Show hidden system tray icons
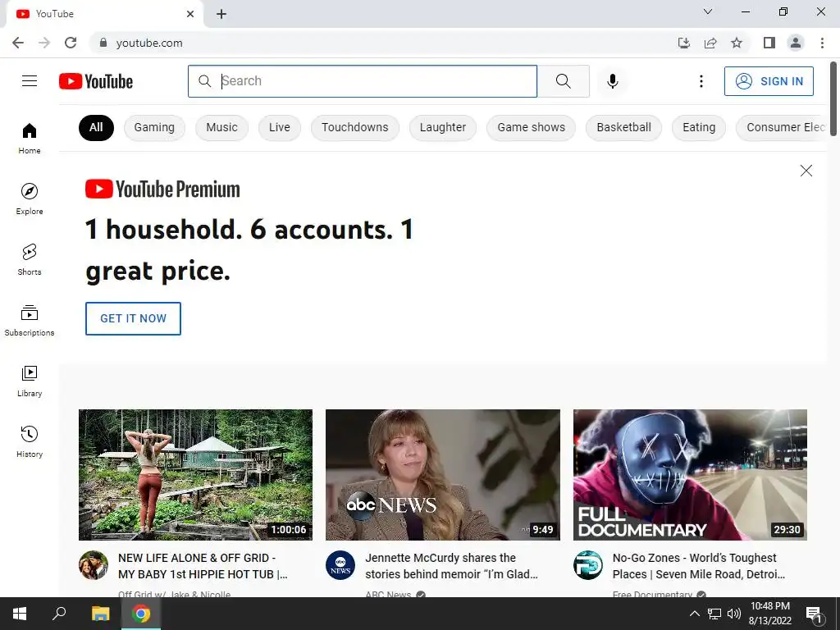Screen dimensions: 840x630 [x=694, y=614]
